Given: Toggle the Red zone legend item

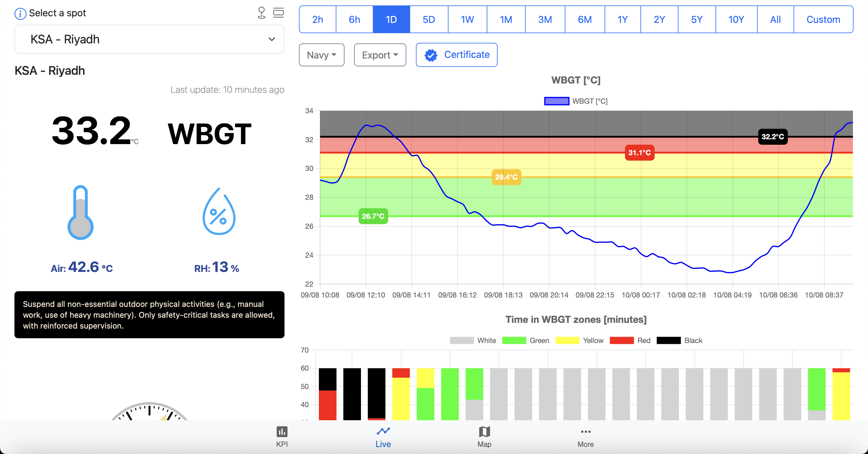Looking at the screenshot, I should pyautogui.click(x=630, y=340).
